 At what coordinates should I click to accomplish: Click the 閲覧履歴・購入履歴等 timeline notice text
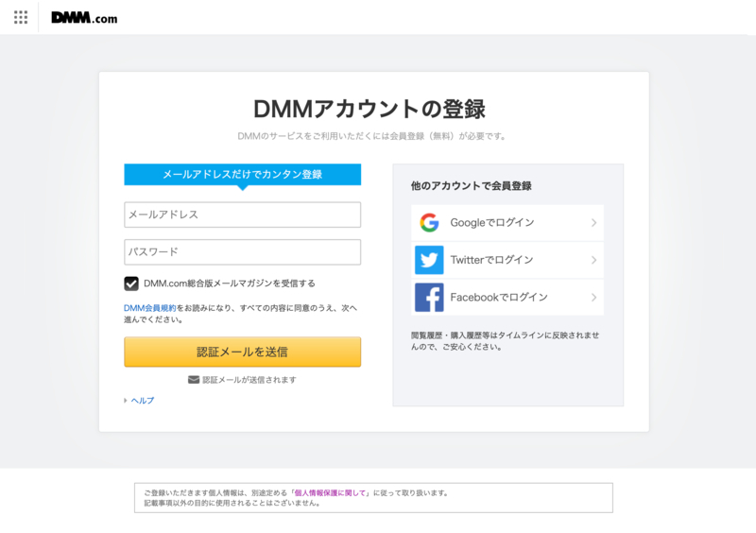click(x=506, y=341)
